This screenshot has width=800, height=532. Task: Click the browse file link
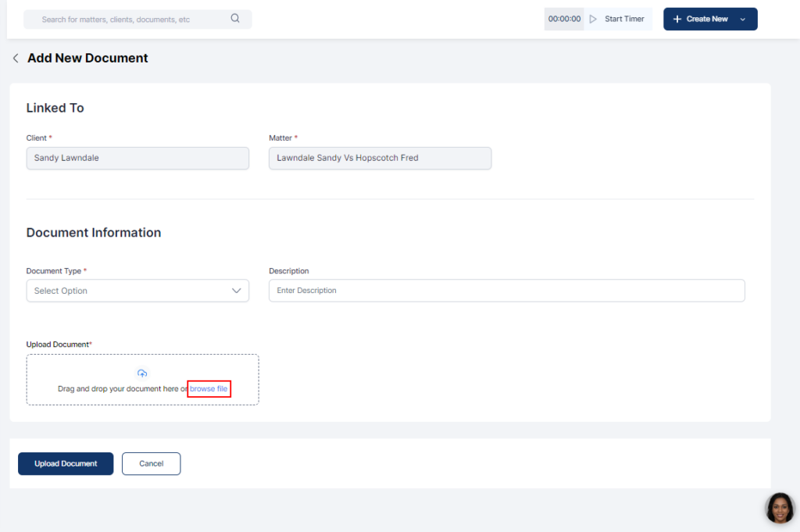tap(209, 388)
